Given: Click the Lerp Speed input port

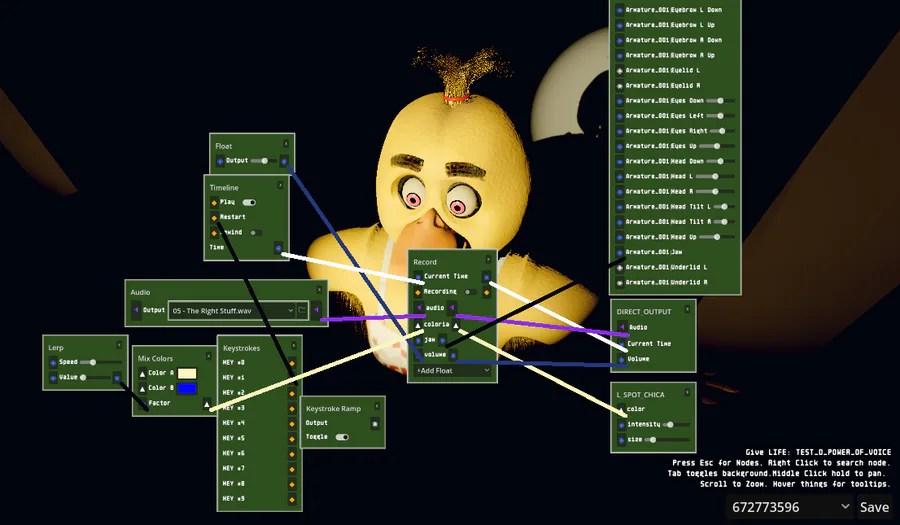Looking at the screenshot, I should click(53, 363).
